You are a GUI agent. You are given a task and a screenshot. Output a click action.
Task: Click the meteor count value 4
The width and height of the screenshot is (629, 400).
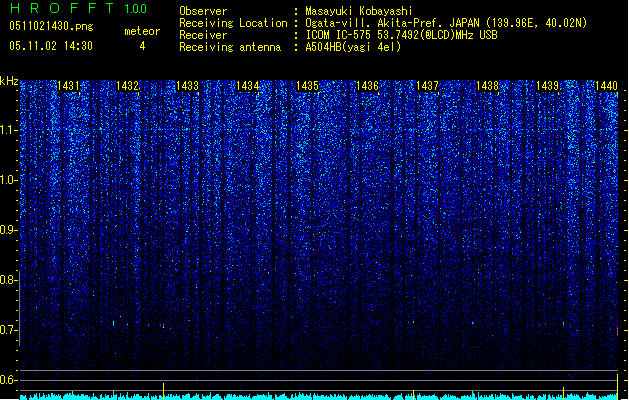tap(142, 46)
